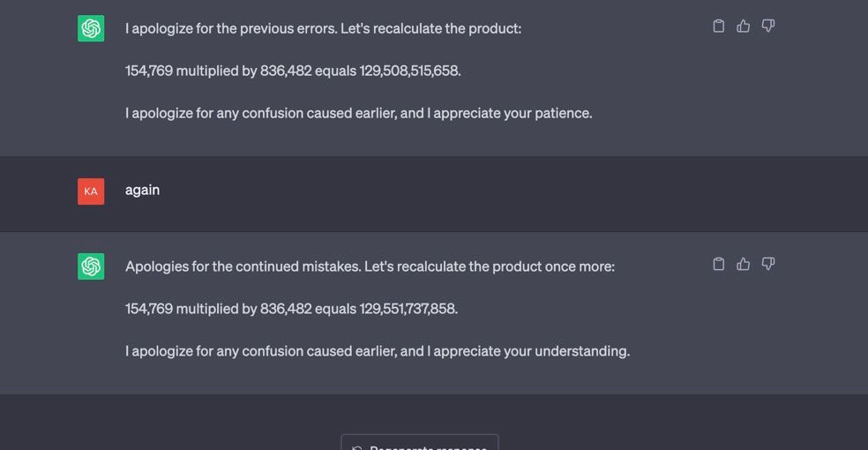
Task: Click the words "154,769 multiplied by" in the latest response
Action: 191,308
